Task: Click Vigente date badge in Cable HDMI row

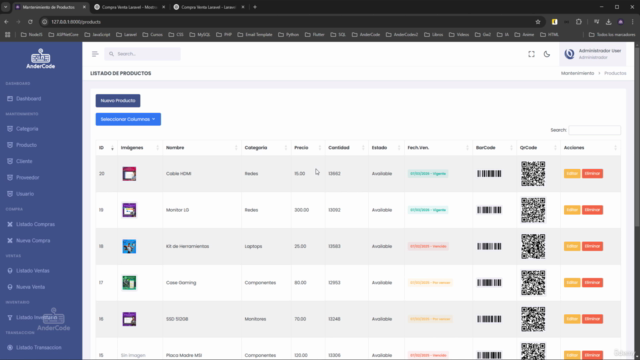Action: tap(428, 173)
